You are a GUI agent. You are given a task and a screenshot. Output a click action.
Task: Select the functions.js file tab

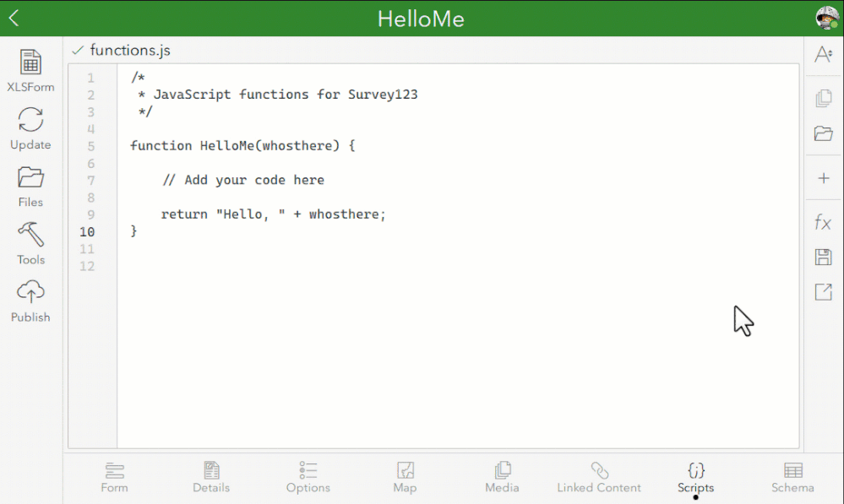click(x=125, y=50)
